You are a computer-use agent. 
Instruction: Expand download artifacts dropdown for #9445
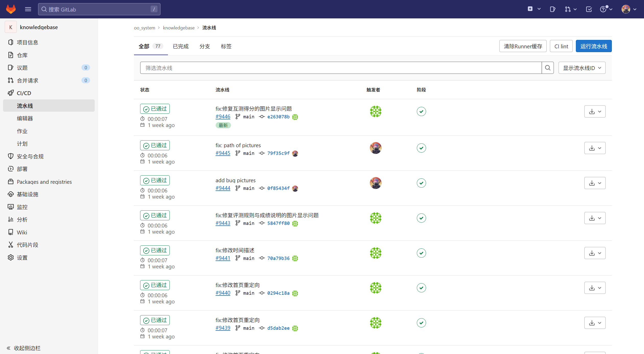pos(595,148)
